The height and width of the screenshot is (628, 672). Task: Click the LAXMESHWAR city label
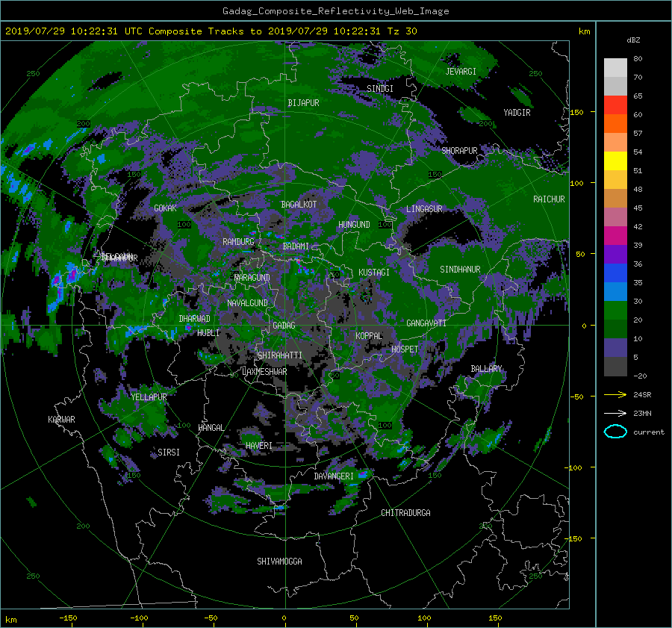tap(264, 372)
